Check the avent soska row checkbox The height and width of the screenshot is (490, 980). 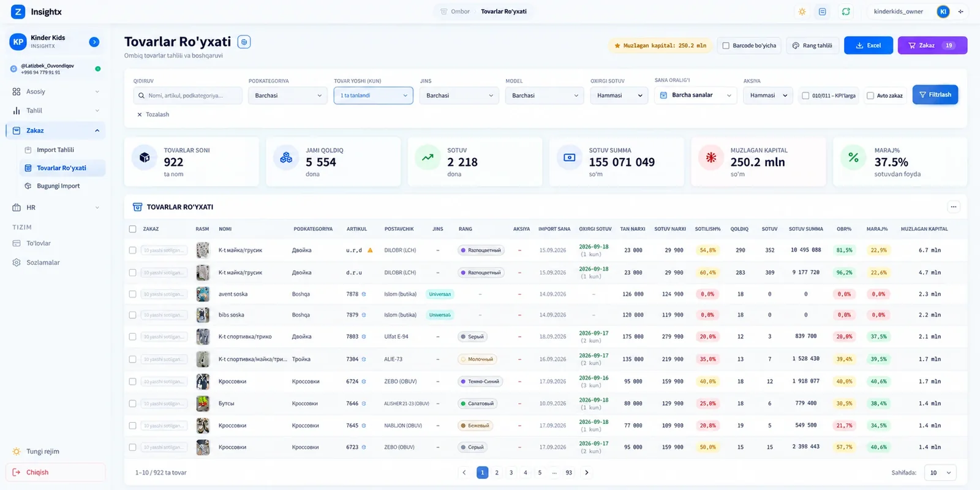[132, 294]
